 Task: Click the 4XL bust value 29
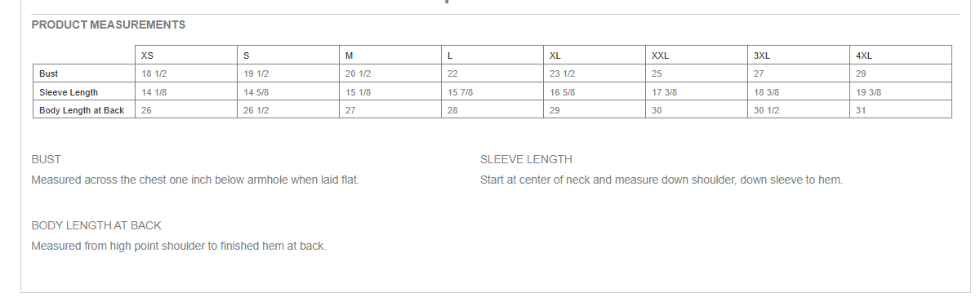point(861,73)
